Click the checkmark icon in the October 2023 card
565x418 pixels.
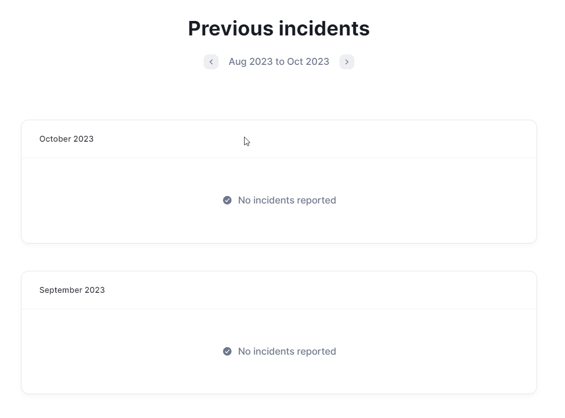pyautogui.click(x=227, y=200)
